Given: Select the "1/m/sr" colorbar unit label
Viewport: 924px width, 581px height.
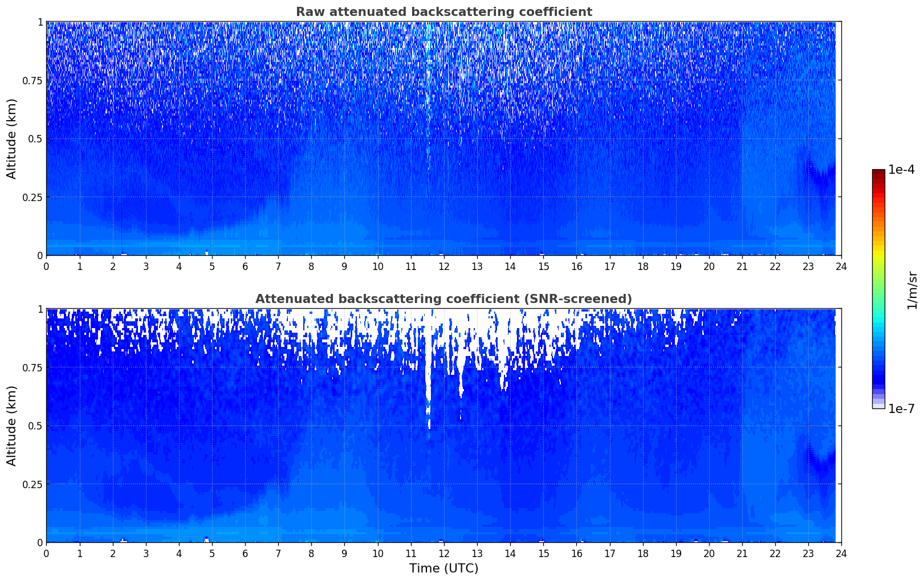Looking at the screenshot, I should tap(912, 290).
